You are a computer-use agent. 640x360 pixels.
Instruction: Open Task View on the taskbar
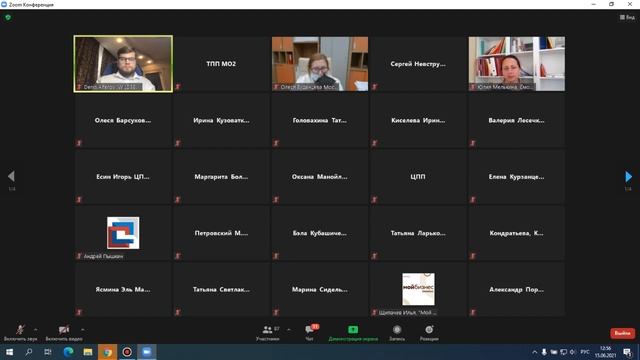click(x=48, y=352)
